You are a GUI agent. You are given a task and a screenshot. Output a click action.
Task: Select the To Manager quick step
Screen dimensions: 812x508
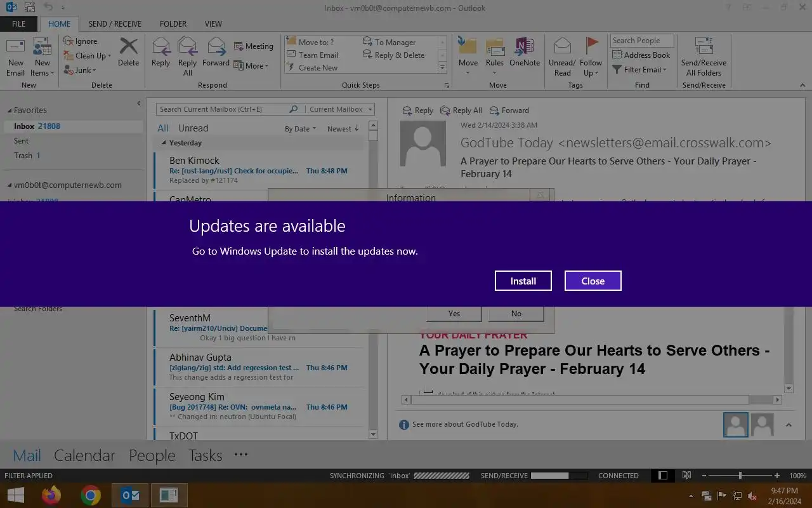[389, 42]
